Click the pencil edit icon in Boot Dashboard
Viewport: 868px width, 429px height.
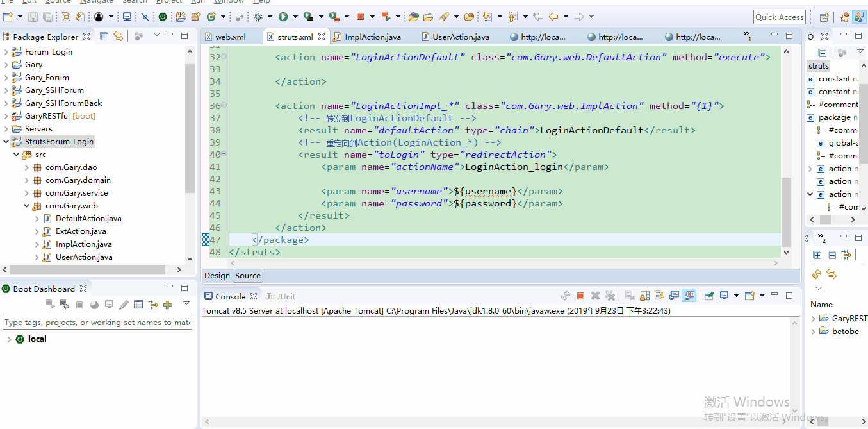point(124,305)
